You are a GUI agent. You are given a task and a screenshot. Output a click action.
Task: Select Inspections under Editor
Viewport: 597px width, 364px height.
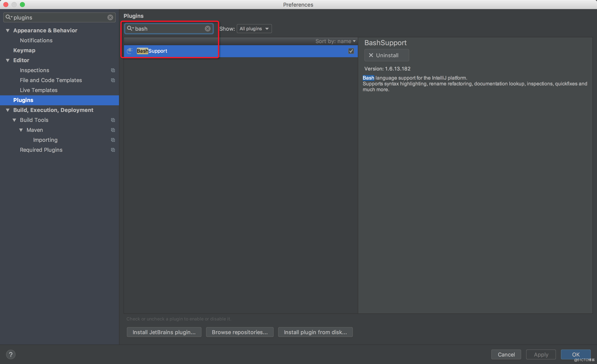(34, 70)
